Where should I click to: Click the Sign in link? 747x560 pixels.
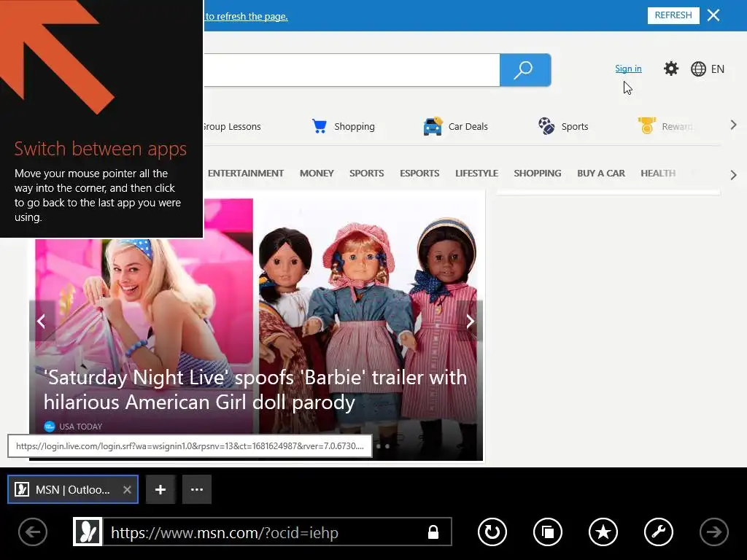click(628, 69)
